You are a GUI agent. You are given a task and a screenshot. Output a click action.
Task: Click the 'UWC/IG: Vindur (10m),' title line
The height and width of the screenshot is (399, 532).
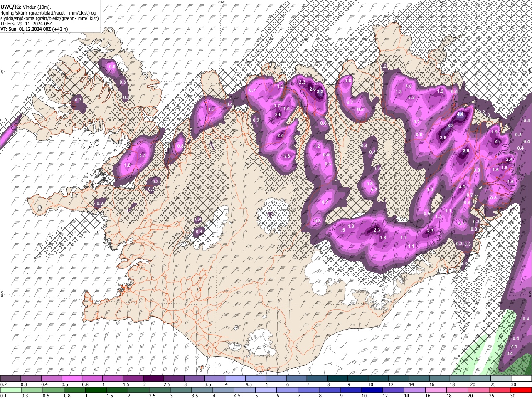(x=25, y=7)
